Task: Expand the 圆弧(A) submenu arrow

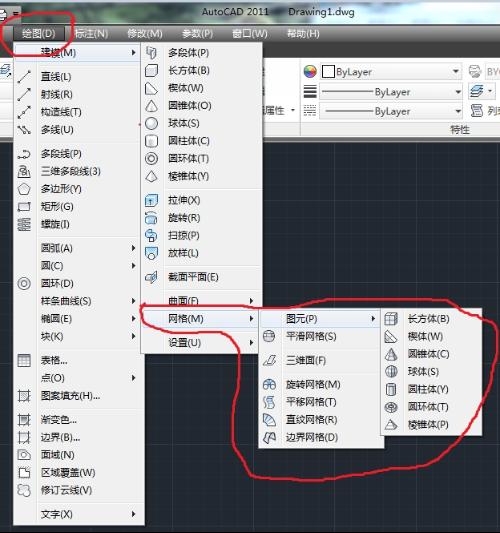Action: (134, 248)
